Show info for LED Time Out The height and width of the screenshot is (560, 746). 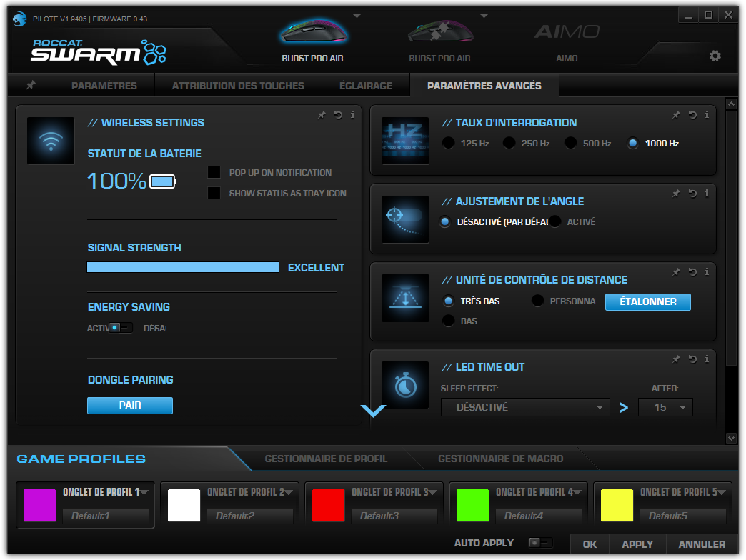(x=707, y=359)
